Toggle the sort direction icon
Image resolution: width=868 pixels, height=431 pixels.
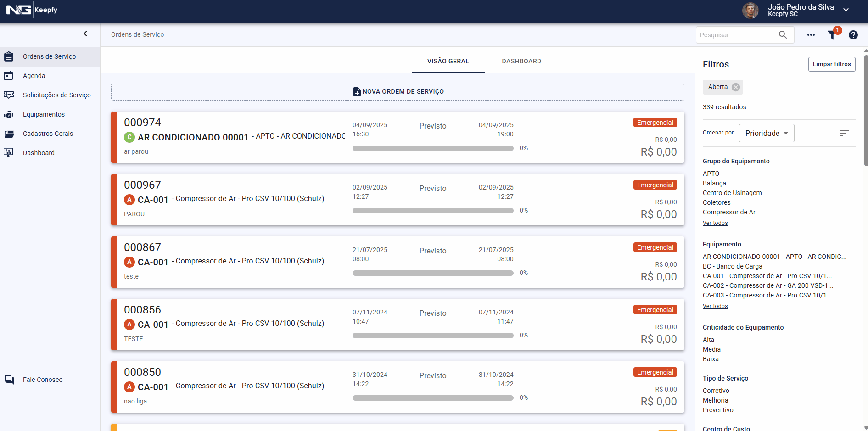[x=844, y=133]
